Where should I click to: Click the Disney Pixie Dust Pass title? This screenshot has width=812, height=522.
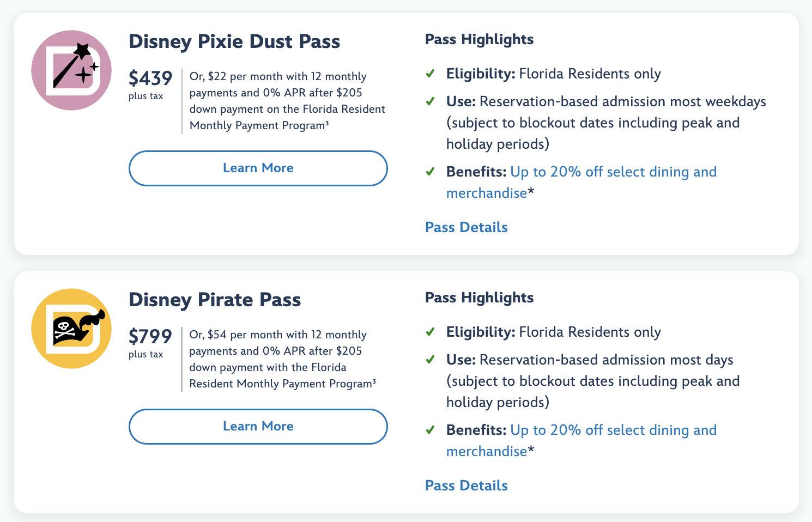234,41
